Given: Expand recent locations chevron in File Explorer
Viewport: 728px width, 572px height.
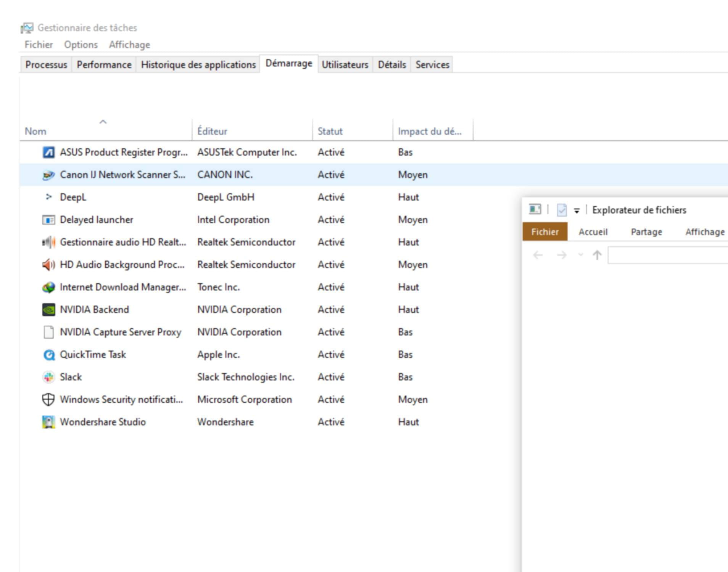Looking at the screenshot, I should (580, 255).
